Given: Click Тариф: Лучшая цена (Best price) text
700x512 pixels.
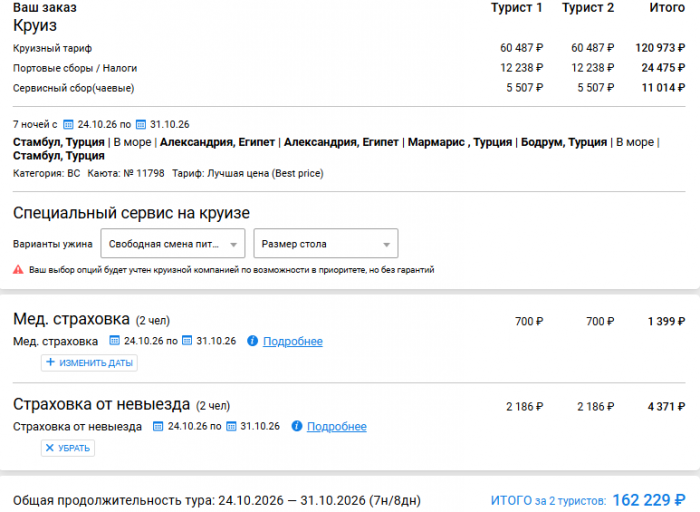Looking at the screenshot, I should tap(248, 173).
